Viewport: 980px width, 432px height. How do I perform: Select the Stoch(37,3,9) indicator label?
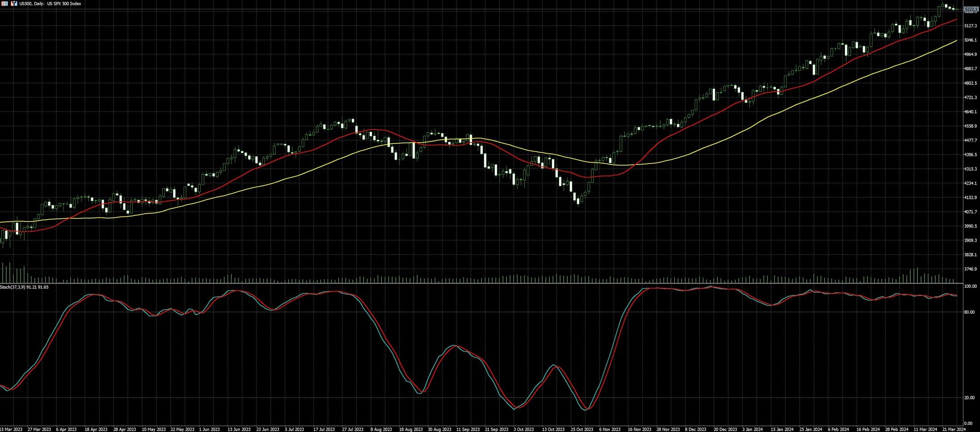[24, 287]
